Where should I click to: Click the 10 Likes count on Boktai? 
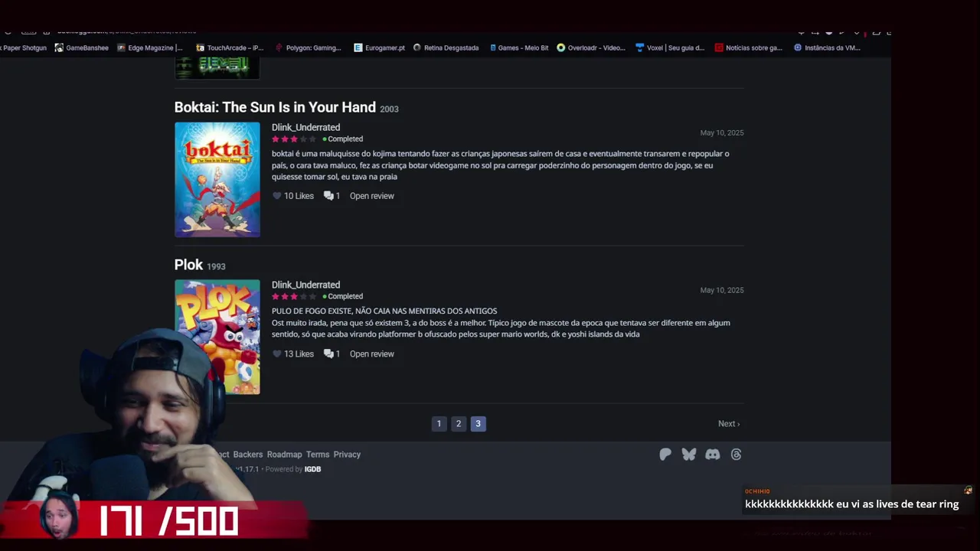[299, 196]
